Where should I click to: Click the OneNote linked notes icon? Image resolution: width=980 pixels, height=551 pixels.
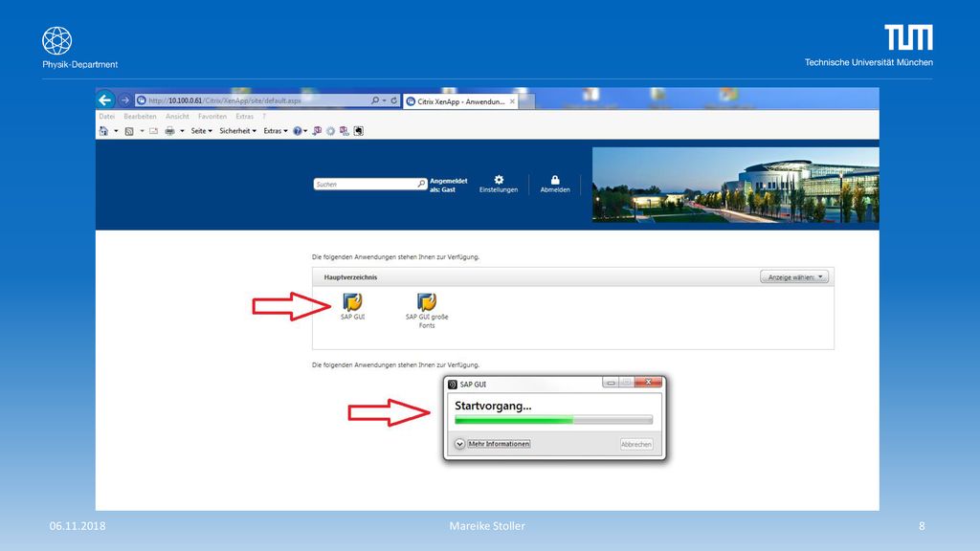click(345, 131)
